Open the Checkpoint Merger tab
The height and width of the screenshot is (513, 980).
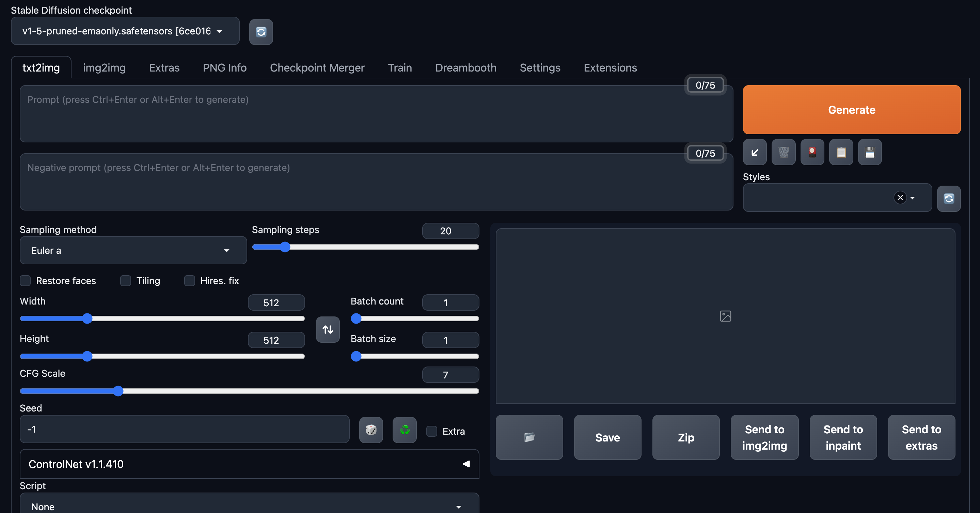click(317, 68)
